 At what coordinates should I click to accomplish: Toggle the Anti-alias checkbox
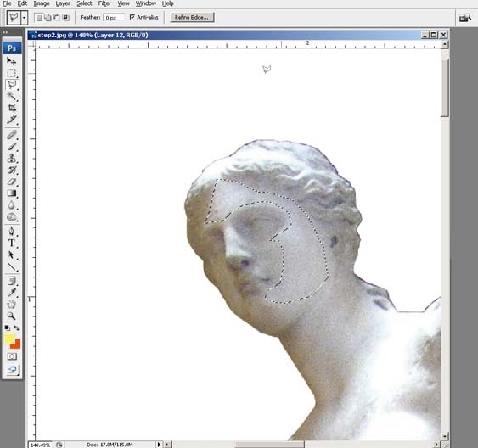[132, 17]
